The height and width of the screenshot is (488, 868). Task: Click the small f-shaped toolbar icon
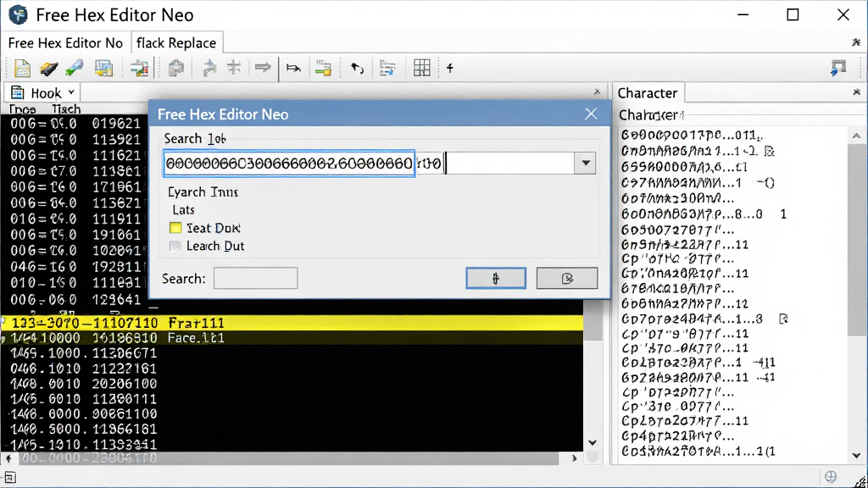450,68
